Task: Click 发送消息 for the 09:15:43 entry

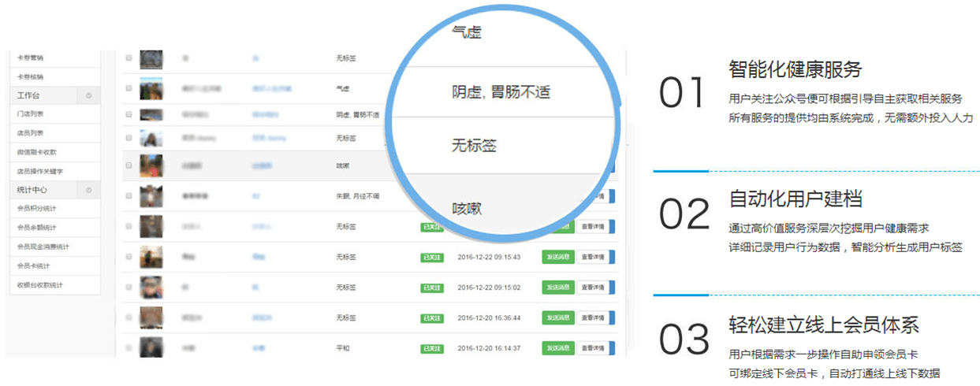Action: click(x=558, y=257)
